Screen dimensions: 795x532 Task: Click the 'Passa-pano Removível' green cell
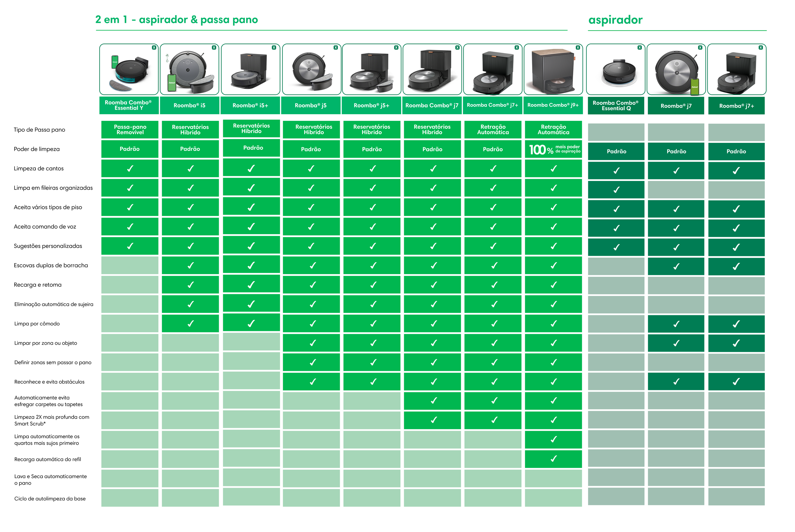pos(130,130)
